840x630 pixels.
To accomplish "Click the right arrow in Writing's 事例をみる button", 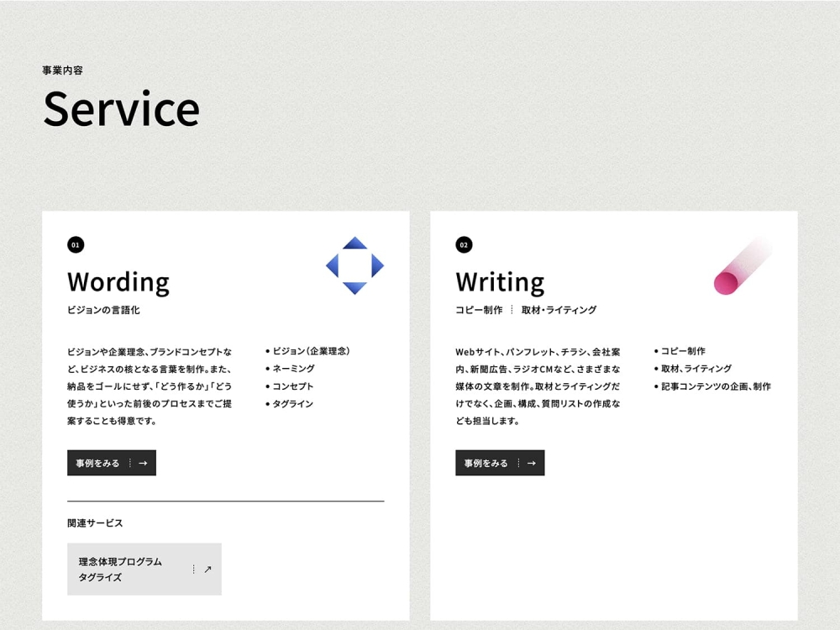I will click(531, 463).
